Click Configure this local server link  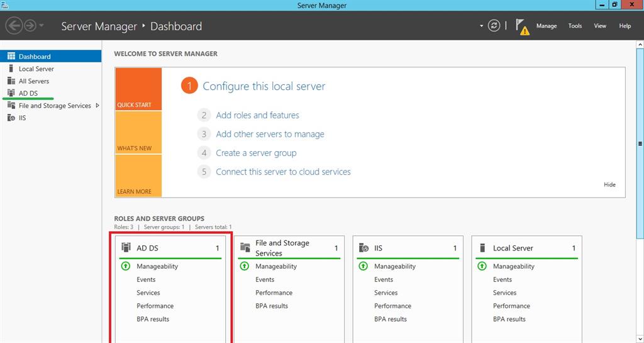click(x=264, y=86)
